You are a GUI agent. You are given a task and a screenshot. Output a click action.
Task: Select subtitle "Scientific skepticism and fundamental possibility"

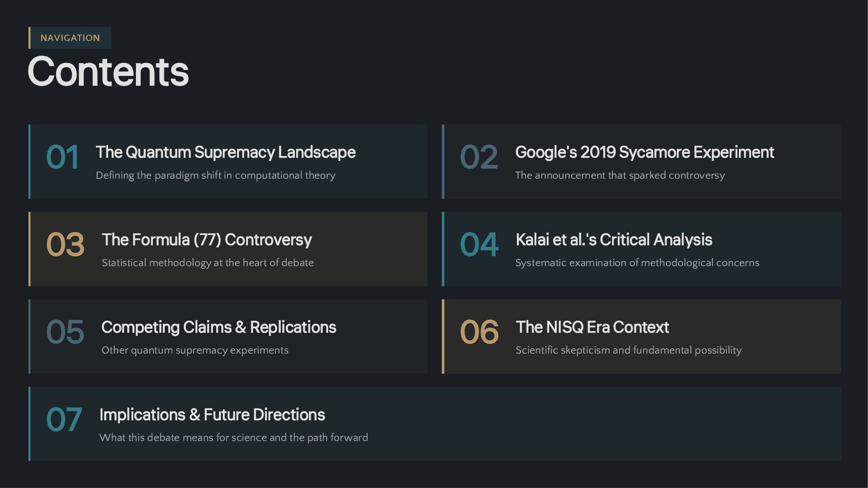point(628,350)
